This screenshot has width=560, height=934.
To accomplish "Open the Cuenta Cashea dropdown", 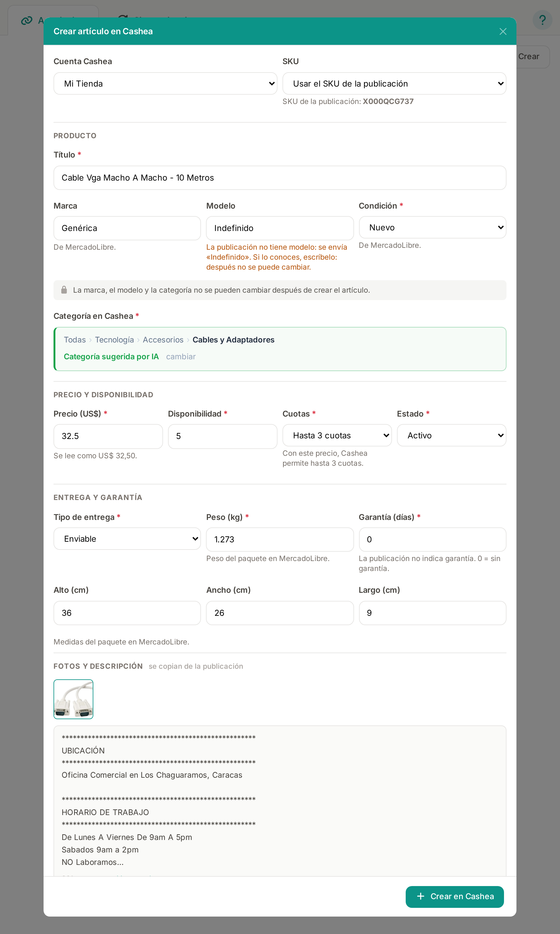I will click(165, 83).
